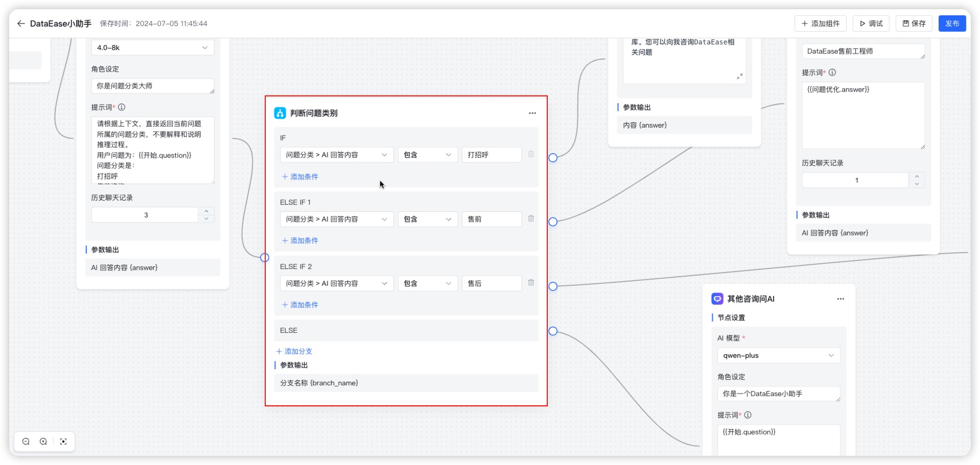This screenshot has width=980, height=465.
Task: Click the back arrow to exit DataEase小助手 editor
Action: (x=20, y=23)
